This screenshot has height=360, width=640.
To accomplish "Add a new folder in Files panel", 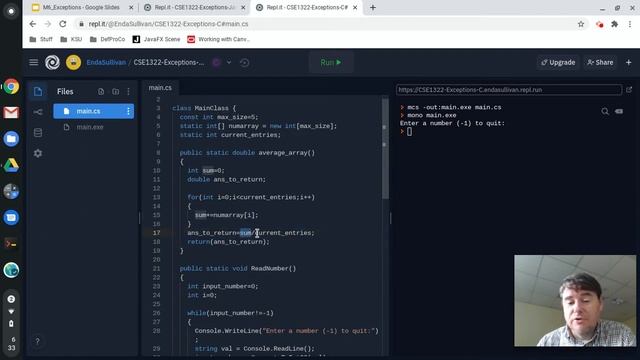I will tap(116, 91).
